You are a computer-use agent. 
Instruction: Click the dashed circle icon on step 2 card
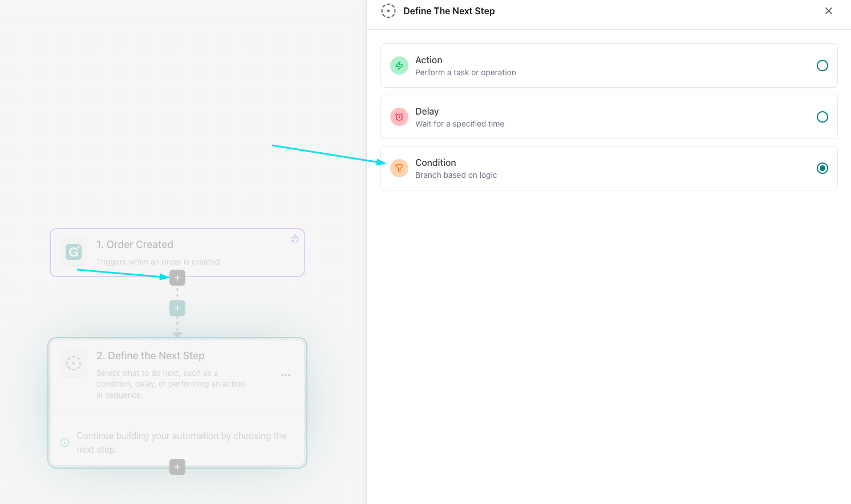coord(74,363)
